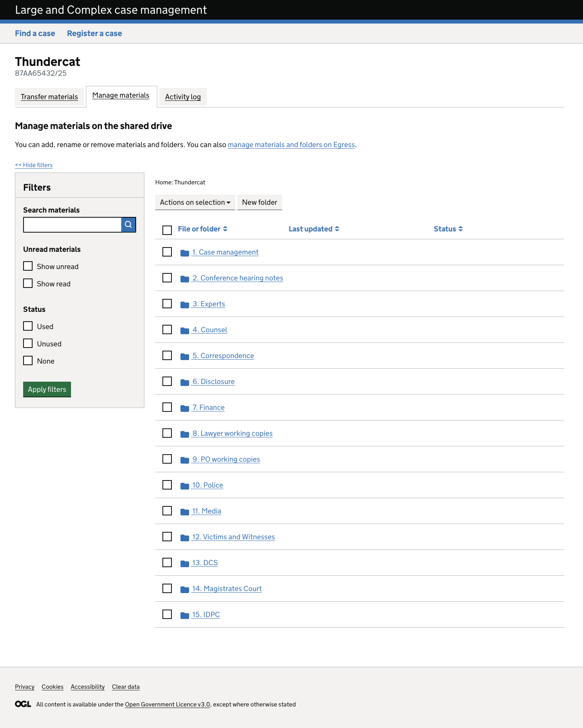Create a New folder
Viewport: 583px width, 728px height.
point(259,202)
